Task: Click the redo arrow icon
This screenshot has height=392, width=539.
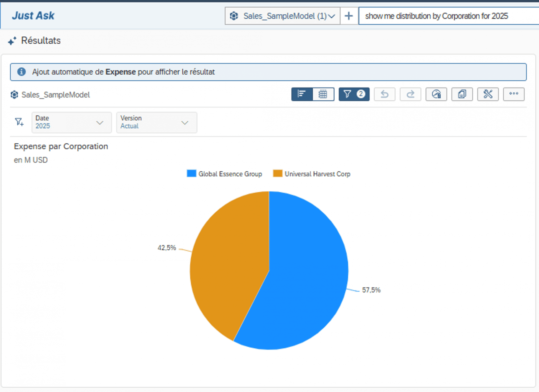Action: click(x=410, y=94)
